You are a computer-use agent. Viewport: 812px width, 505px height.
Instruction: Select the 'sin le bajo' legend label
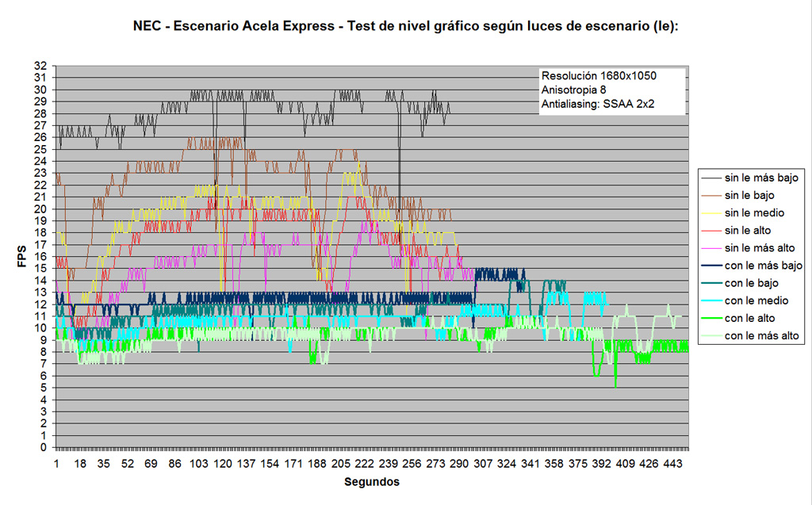click(x=749, y=194)
